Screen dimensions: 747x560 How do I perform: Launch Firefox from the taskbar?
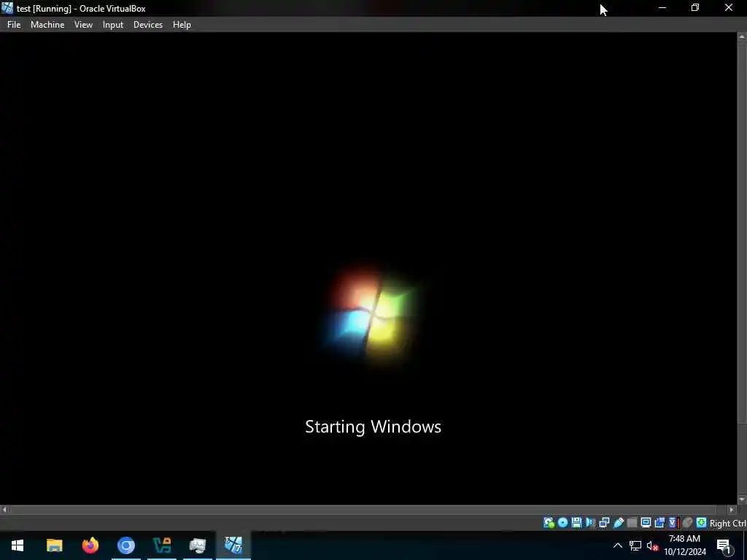tap(90, 545)
